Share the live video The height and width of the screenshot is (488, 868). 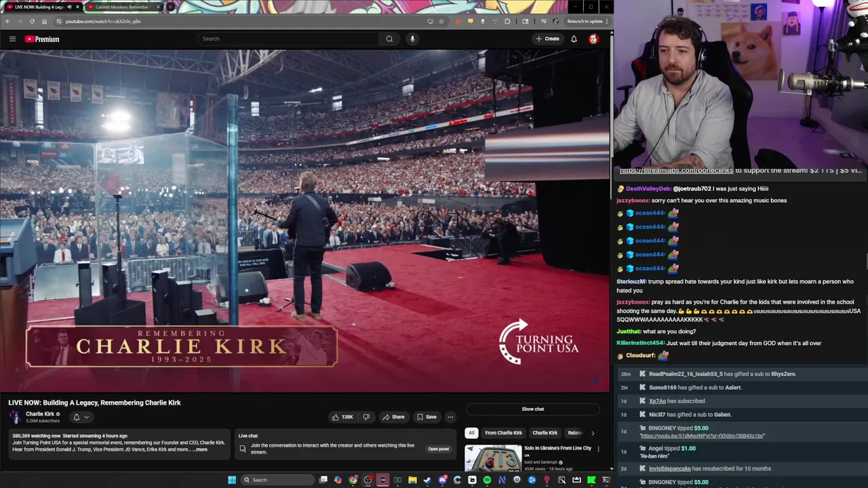[x=393, y=417]
